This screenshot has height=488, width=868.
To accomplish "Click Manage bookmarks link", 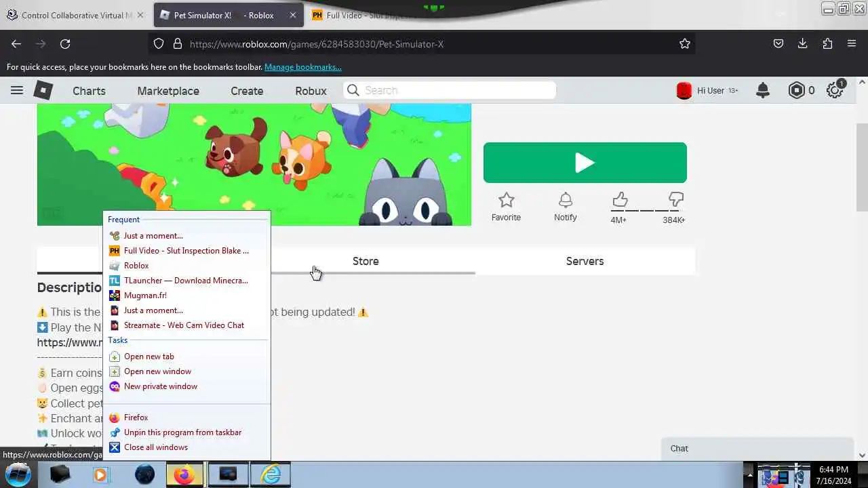I will coord(303,67).
